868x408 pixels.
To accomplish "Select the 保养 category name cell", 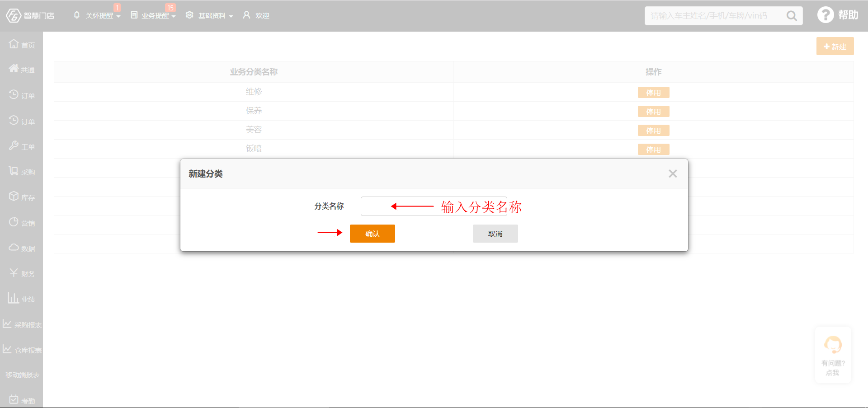I will pyautogui.click(x=254, y=111).
